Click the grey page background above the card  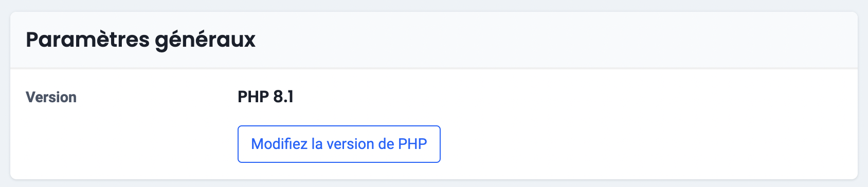coord(434,5)
